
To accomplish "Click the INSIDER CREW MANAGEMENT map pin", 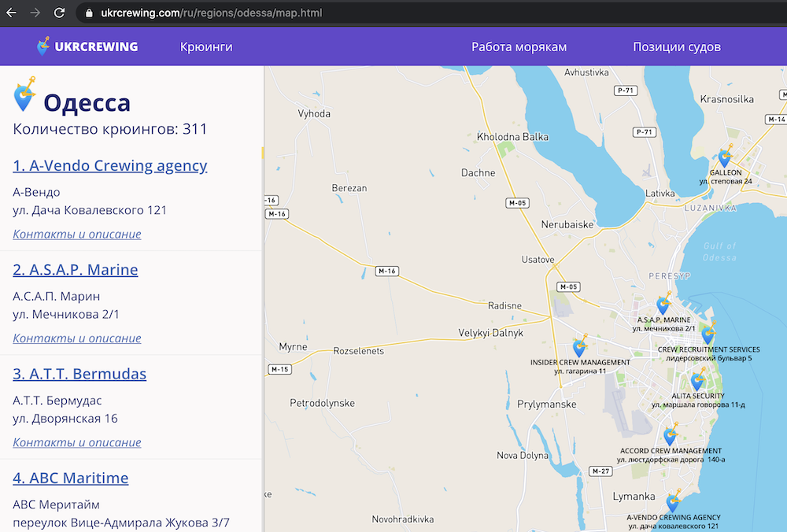I will (x=580, y=345).
